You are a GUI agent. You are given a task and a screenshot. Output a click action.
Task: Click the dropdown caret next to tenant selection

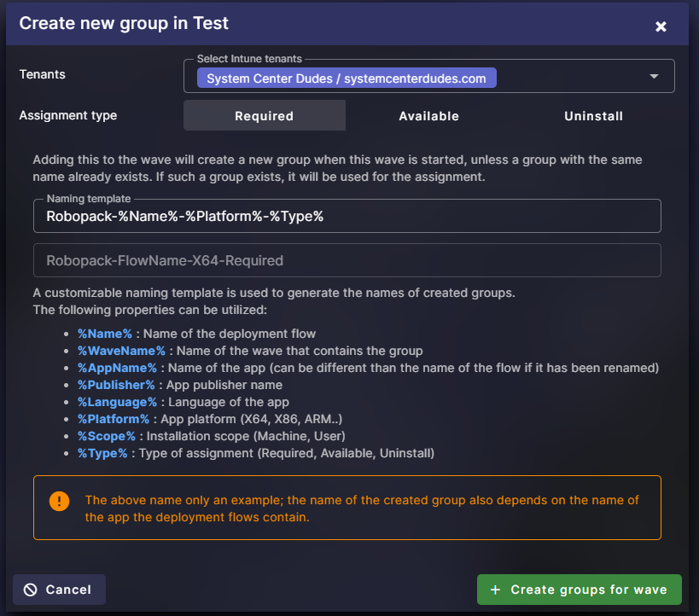[x=655, y=76]
